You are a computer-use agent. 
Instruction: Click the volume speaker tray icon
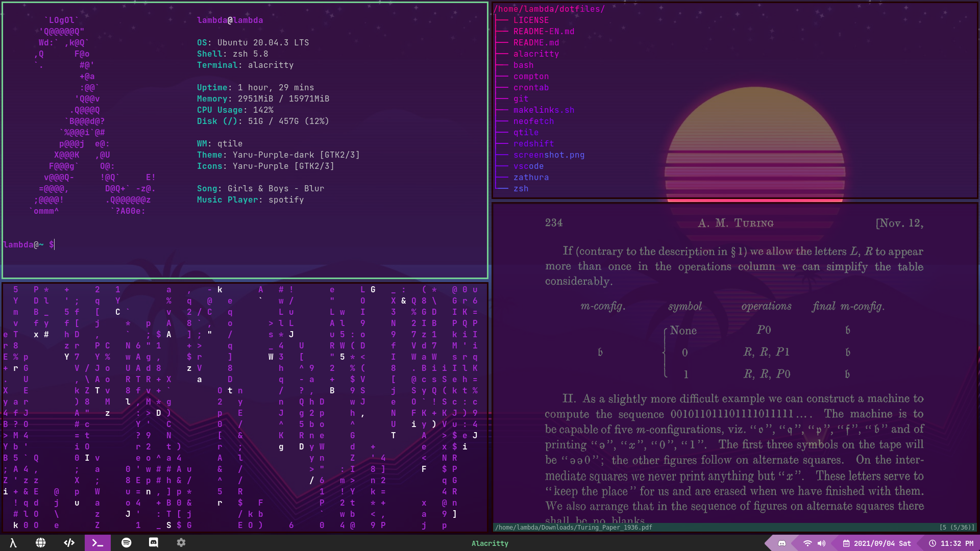click(821, 543)
